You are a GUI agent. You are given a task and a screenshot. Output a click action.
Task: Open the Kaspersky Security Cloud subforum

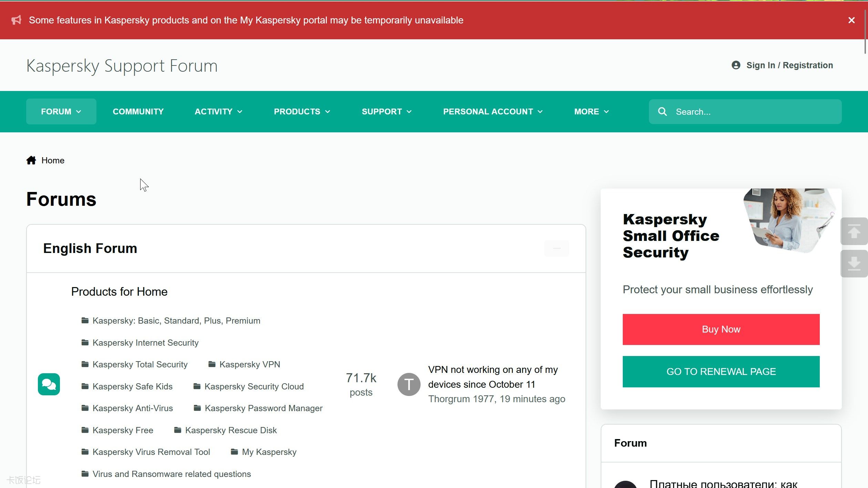pos(254,386)
